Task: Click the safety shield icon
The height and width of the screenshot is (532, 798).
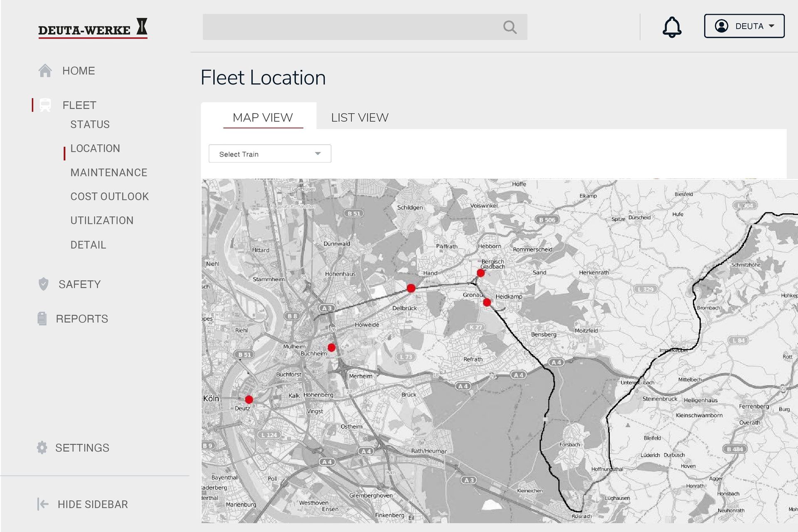Action: coord(43,284)
